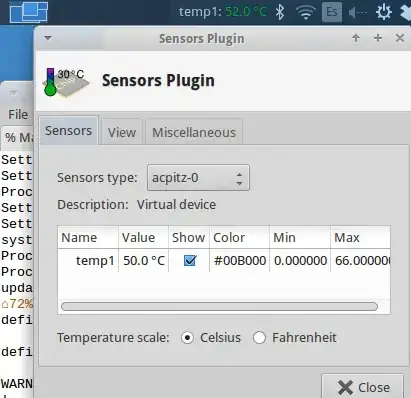
Task: Click the #00B000 color cell for temp1
Action: 240,260
